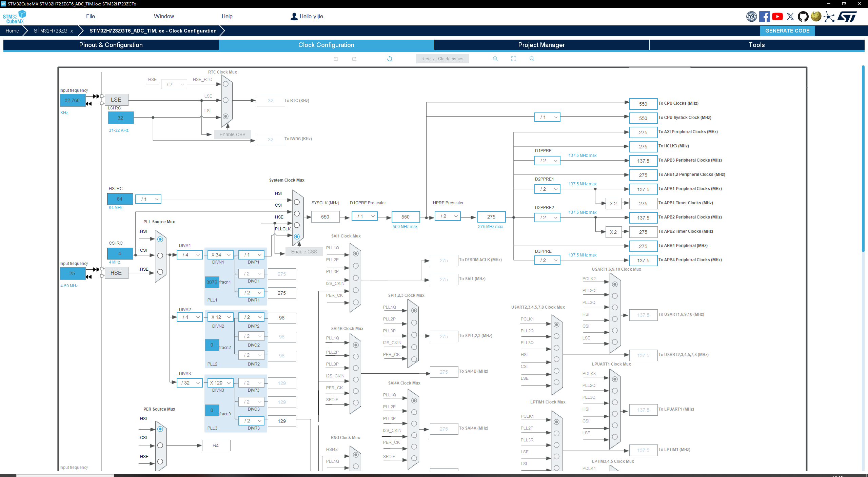Open the D2PPRE1 /2 dropdown
Image resolution: width=868 pixels, height=477 pixels.
547,189
